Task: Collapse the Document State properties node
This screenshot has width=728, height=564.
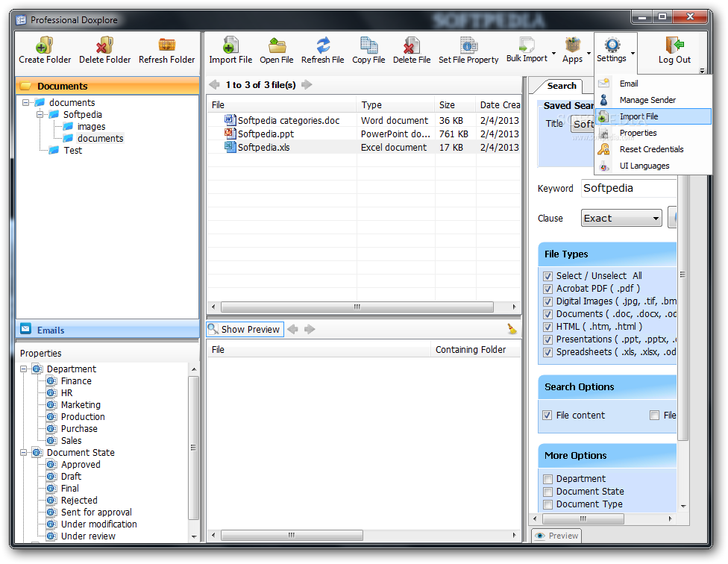Action: (23, 452)
